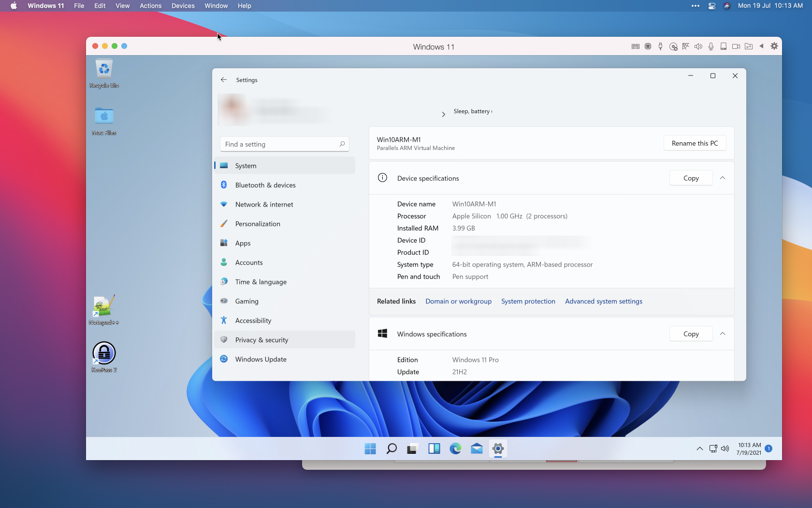Open the Recycle Bin desktop icon

[104, 74]
